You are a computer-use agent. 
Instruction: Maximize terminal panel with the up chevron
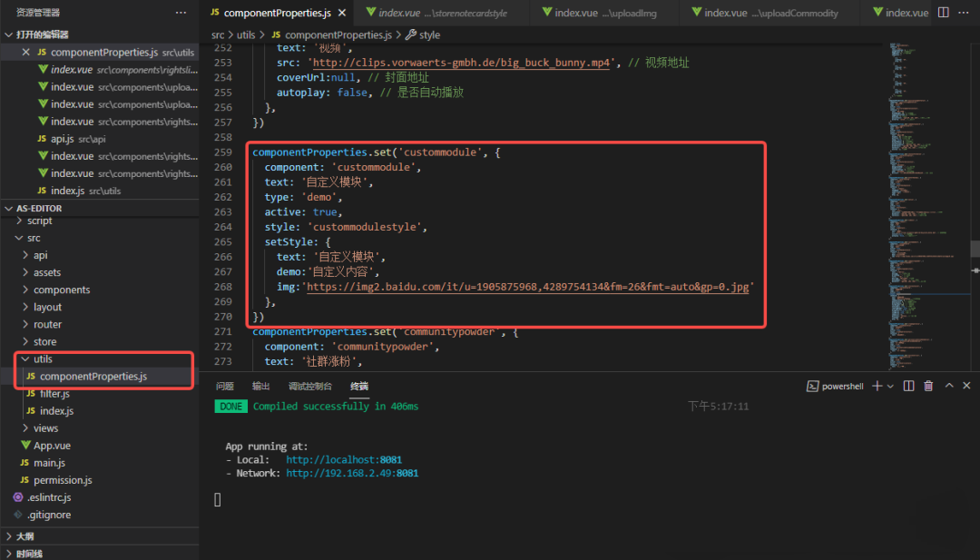point(948,386)
